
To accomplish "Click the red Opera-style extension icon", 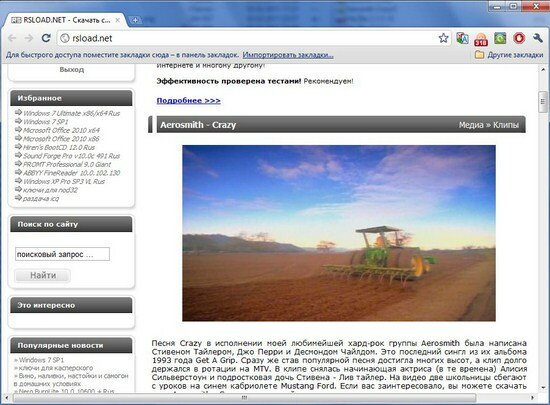I will point(519,38).
